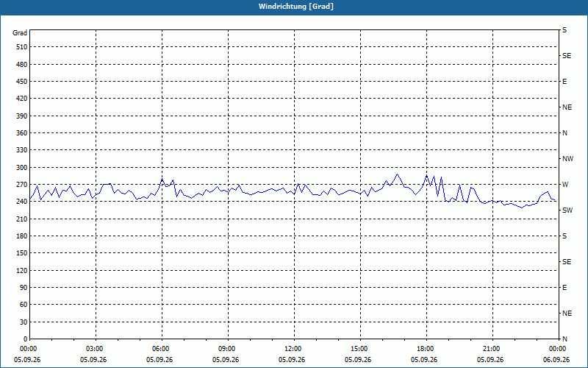The height and width of the screenshot is (368, 588).
Task: Select the W compass label
Action: 565,185
